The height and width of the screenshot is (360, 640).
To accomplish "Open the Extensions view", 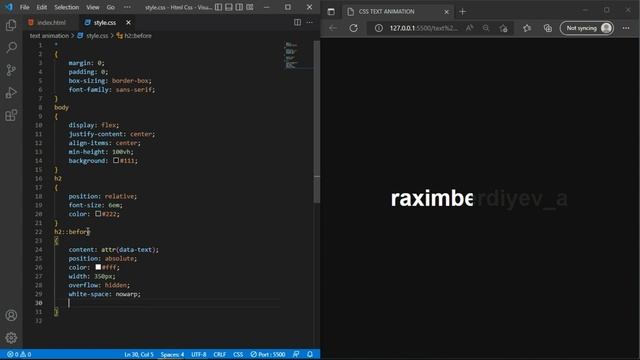I will (11, 115).
